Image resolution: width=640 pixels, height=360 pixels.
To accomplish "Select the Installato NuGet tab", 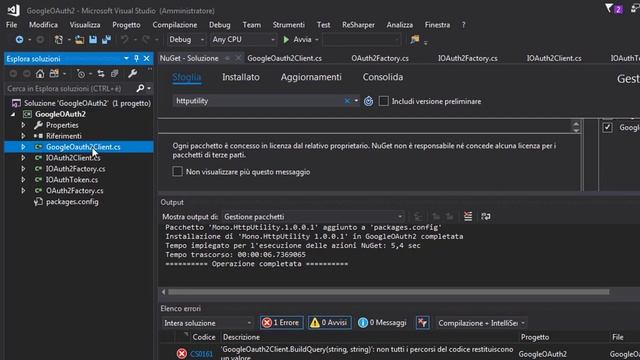I will [241, 77].
